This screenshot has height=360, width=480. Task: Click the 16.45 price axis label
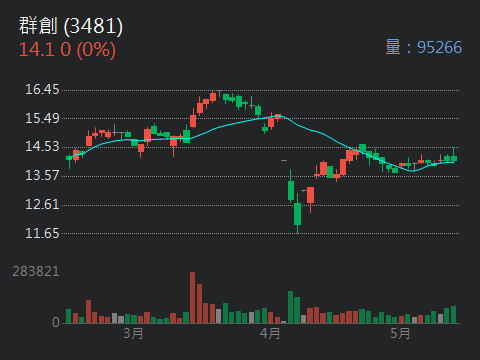pyautogui.click(x=42, y=89)
